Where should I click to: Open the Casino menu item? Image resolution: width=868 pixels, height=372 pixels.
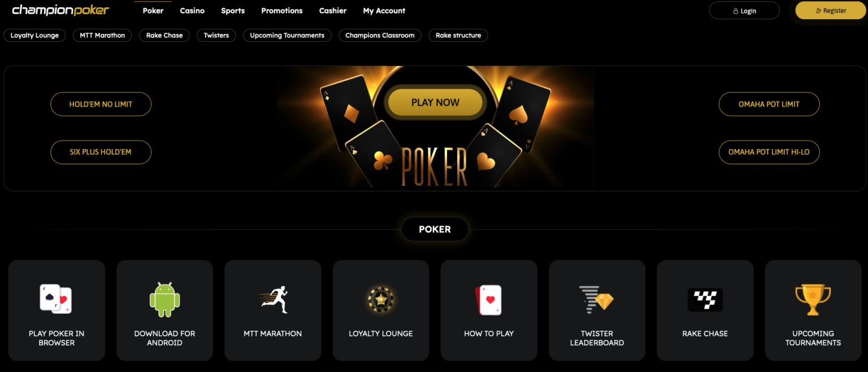pyautogui.click(x=192, y=11)
